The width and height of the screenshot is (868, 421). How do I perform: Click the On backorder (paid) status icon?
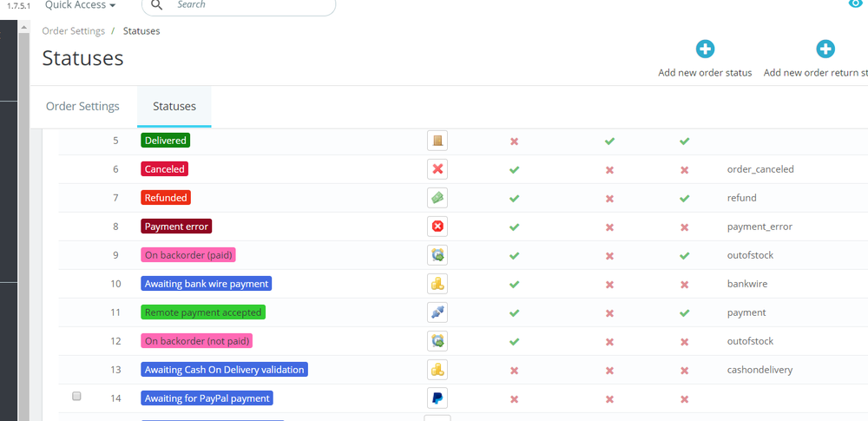click(x=437, y=255)
